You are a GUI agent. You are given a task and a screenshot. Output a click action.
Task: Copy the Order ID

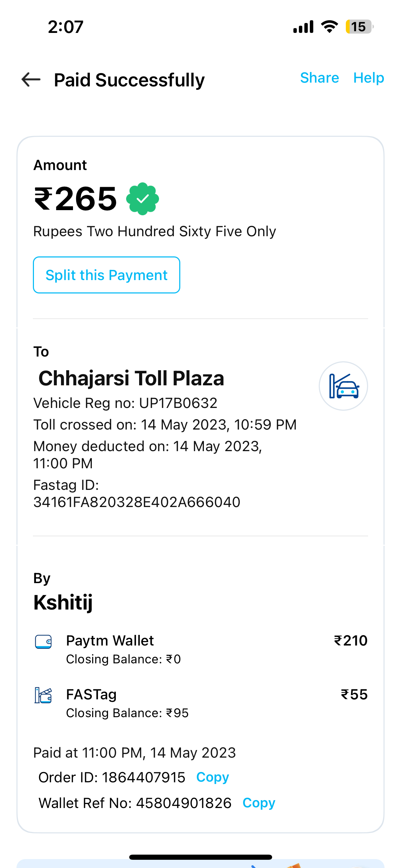coord(212,777)
